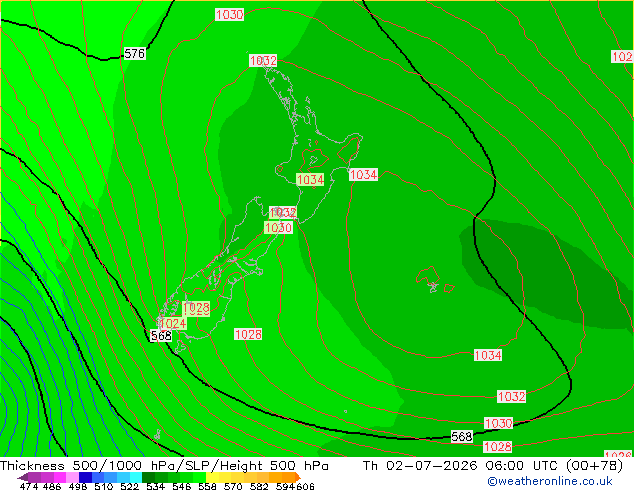Screen dimensions: 634x490
Task: Click the 1032 label in the lower right
Action: pyautogui.click(x=511, y=397)
